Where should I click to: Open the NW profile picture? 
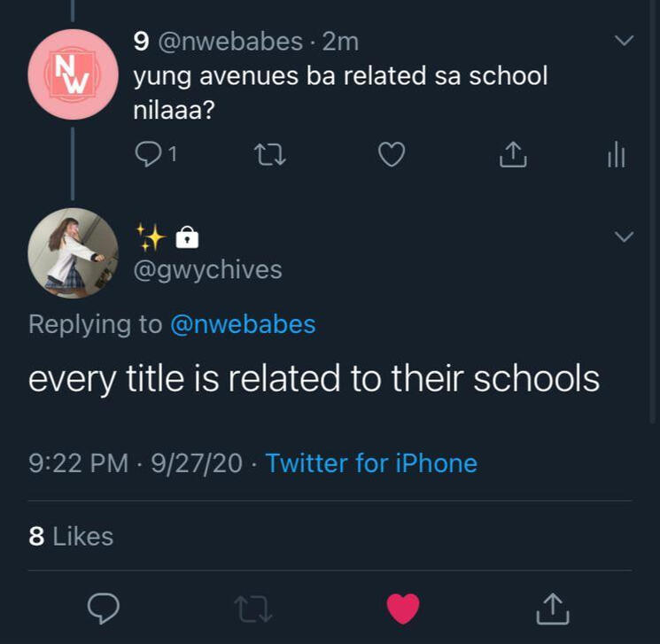[x=73, y=74]
